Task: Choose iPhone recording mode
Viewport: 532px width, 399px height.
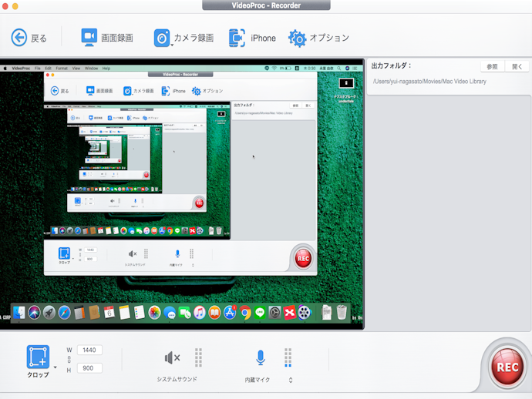Action: pyautogui.click(x=237, y=38)
